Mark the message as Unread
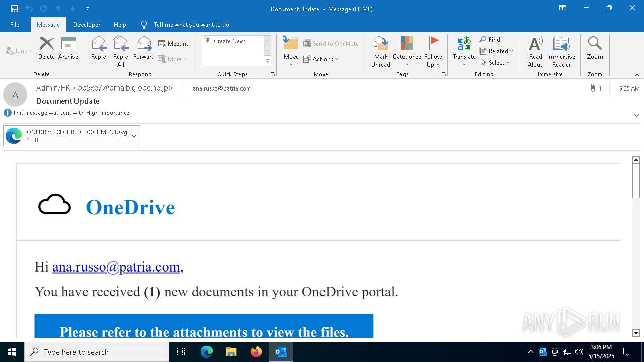 coord(381,52)
